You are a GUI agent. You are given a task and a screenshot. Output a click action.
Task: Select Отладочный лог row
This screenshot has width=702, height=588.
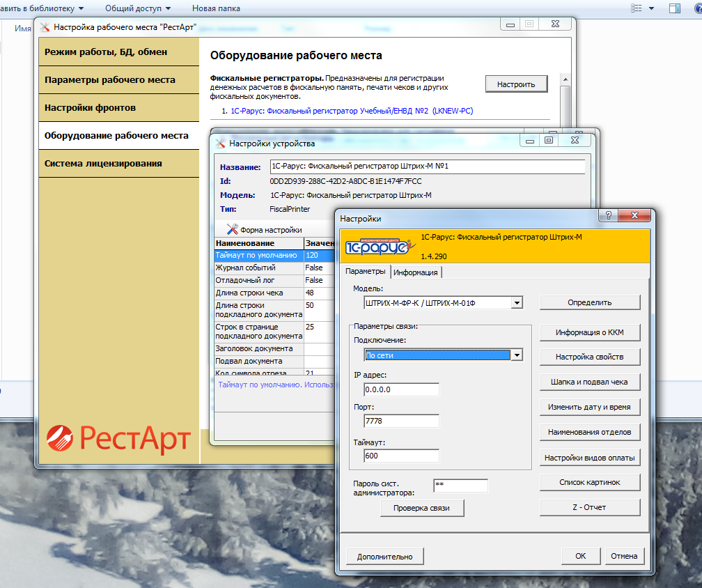pos(274,280)
